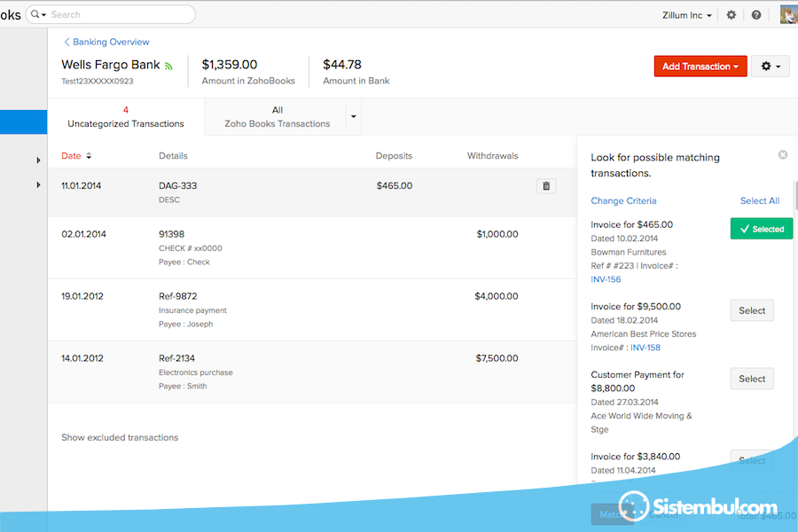This screenshot has height=532, width=798.
Task: Select the Customer Payment for $8,800.00
Action: [752, 379]
